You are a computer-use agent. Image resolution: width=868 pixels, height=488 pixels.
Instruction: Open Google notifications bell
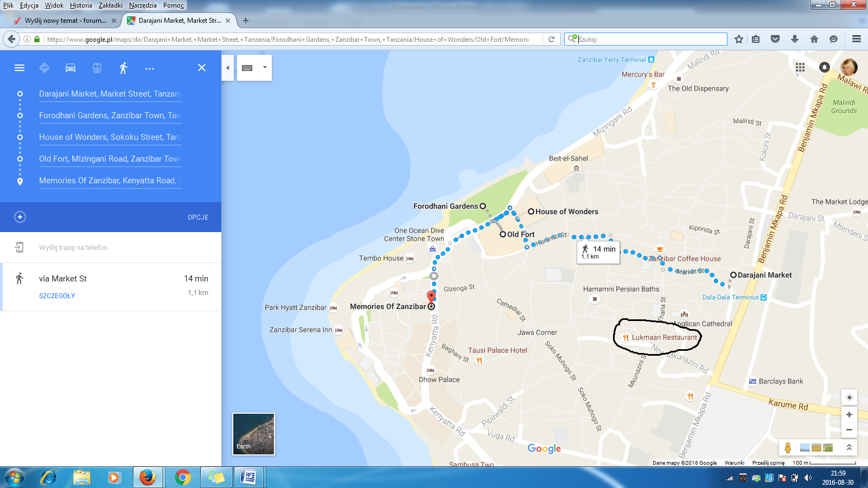pyautogui.click(x=825, y=67)
